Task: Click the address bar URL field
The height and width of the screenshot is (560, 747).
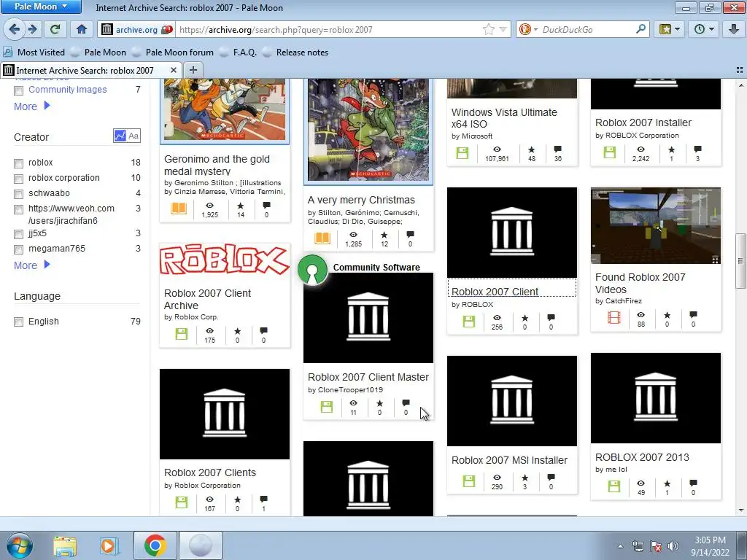Action: (x=329, y=29)
